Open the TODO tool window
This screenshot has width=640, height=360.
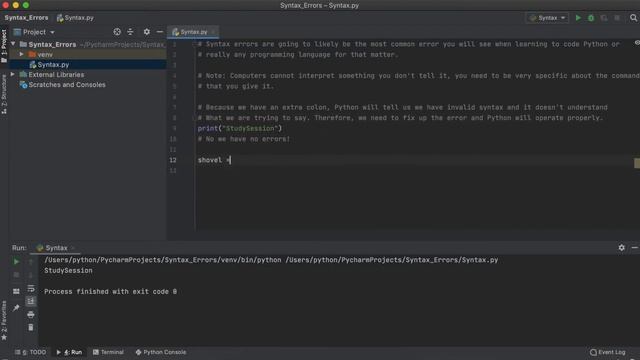pyautogui.click(x=31, y=352)
